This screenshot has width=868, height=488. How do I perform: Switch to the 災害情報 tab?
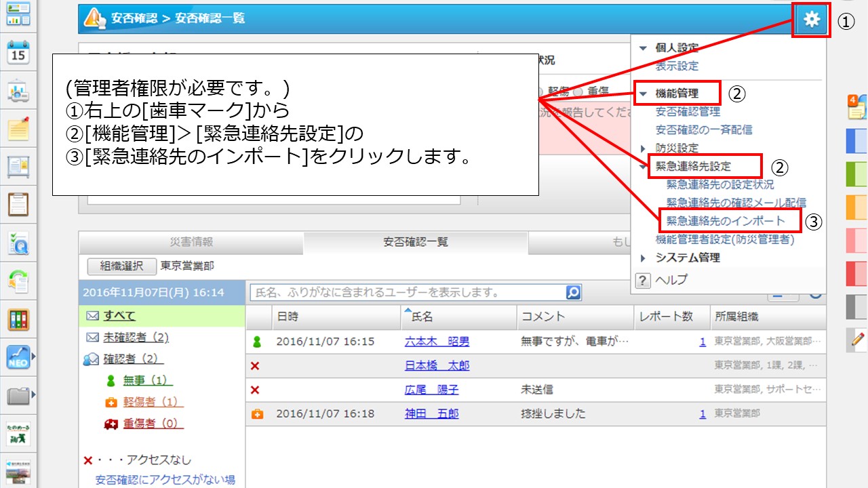(x=191, y=242)
